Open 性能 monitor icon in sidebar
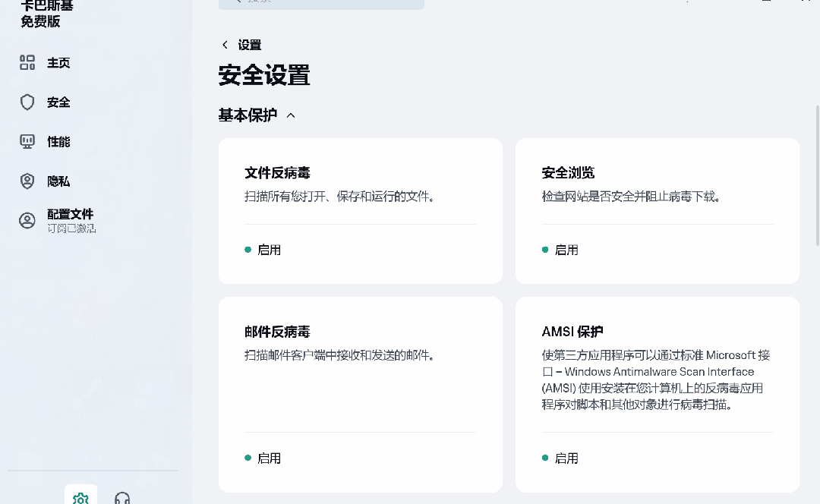Image resolution: width=820 pixels, height=504 pixels. click(27, 142)
